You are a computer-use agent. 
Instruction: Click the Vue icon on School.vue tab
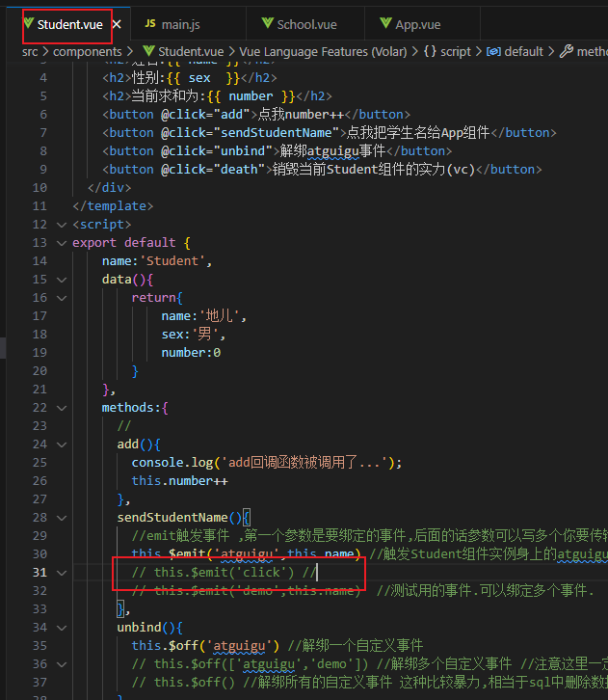267,23
